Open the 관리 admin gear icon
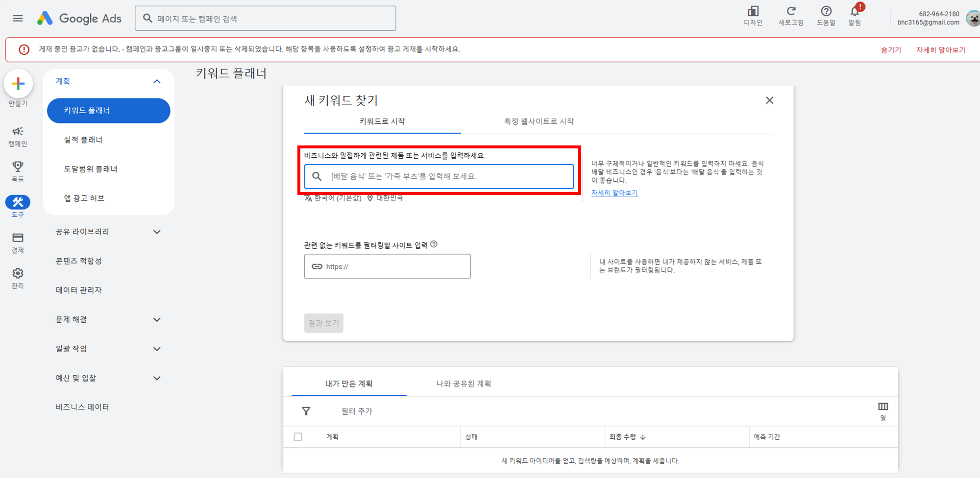Screen dimensions: 980x478 tap(18, 273)
